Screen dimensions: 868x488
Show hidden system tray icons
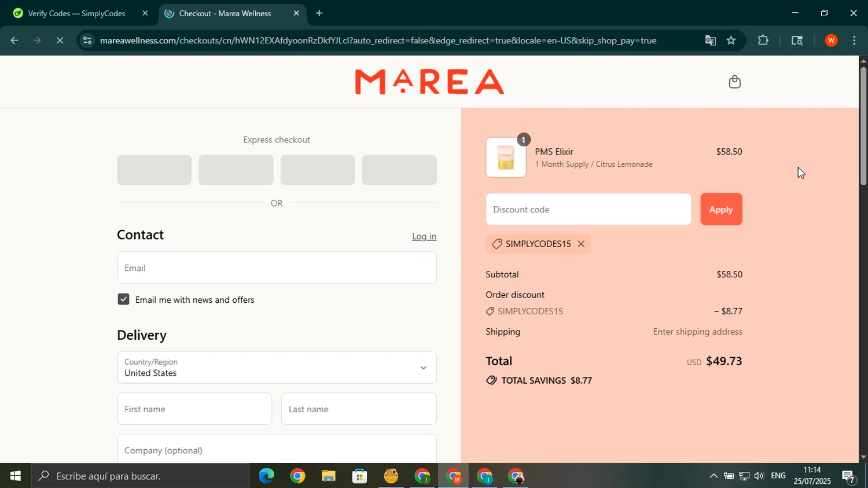coord(713,476)
